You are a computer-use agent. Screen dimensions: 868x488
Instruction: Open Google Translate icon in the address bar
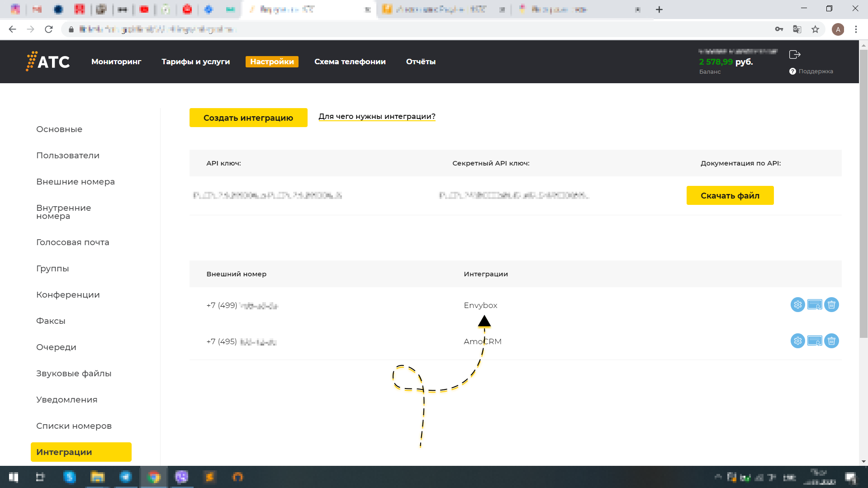tap(797, 29)
